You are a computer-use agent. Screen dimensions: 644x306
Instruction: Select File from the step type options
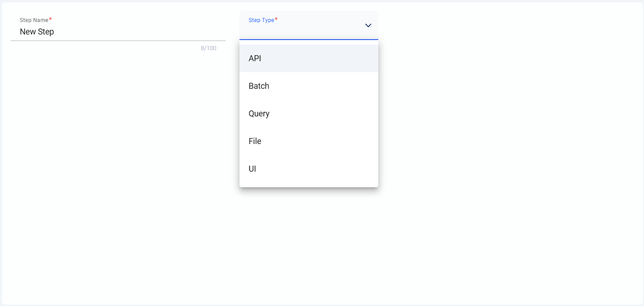click(x=255, y=141)
